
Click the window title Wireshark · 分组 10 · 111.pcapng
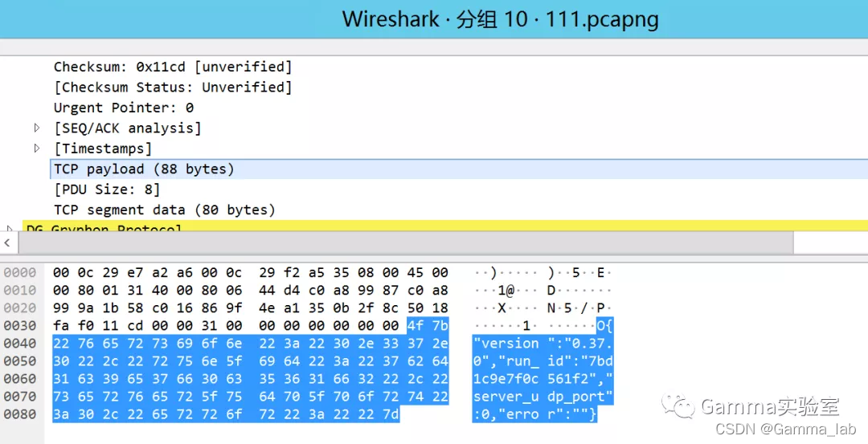(x=501, y=19)
